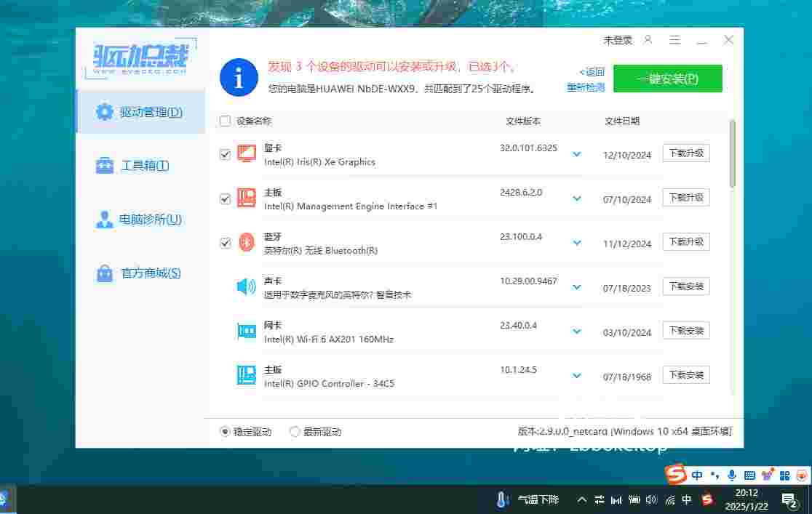The width and height of the screenshot is (812, 514).
Task: Click the motherboard icon beside GPIO Controller
Action: click(x=247, y=374)
